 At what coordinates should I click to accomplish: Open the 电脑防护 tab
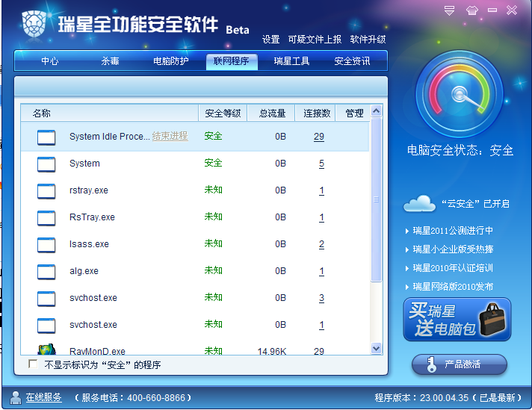[x=170, y=61]
